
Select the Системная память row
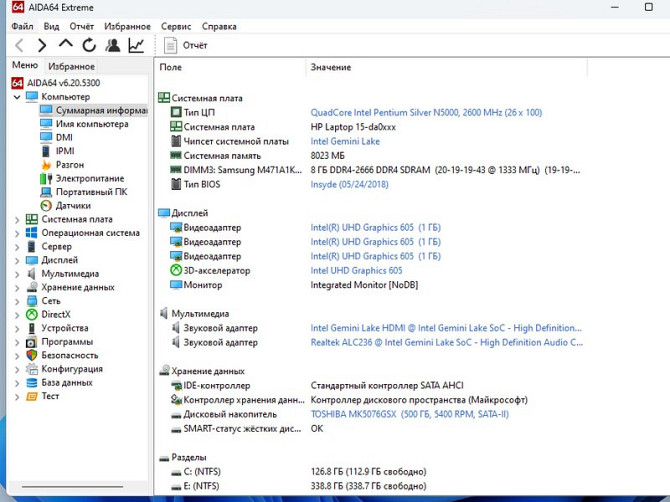(257, 156)
